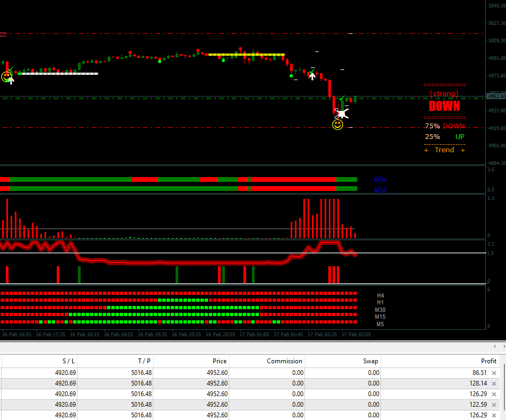506x420 pixels.
Task: Click the white up arrow near 4973 level
Action: coord(312,76)
